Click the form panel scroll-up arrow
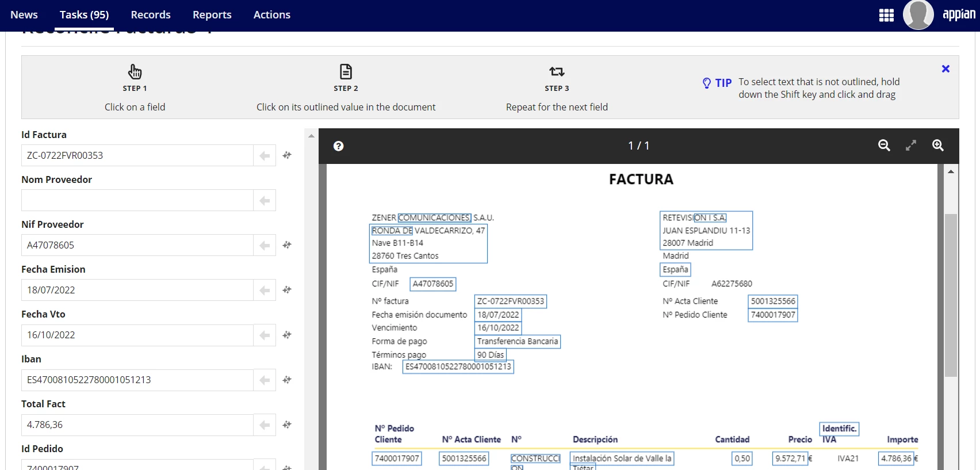Image resolution: width=980 pixels, height=470 pixels. [311, 136]
